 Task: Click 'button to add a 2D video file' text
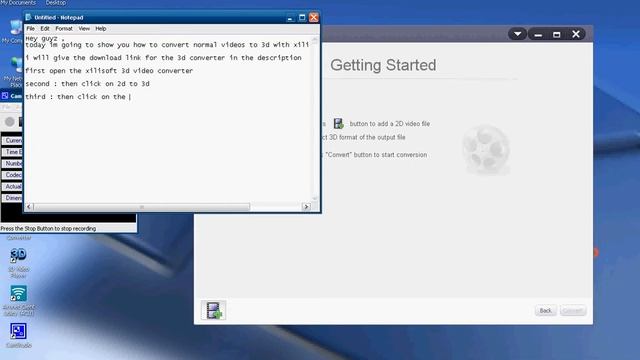(390, 124)
